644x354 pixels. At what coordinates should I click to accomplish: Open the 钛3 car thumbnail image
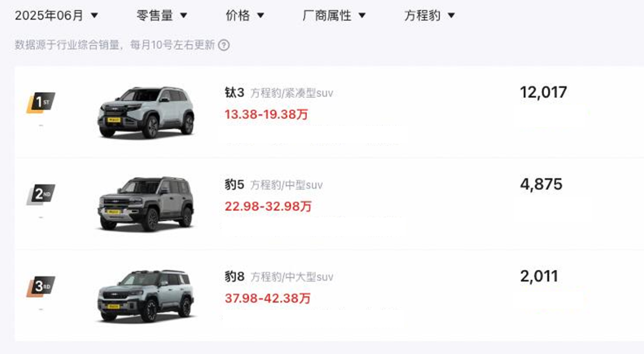(146, 112)
